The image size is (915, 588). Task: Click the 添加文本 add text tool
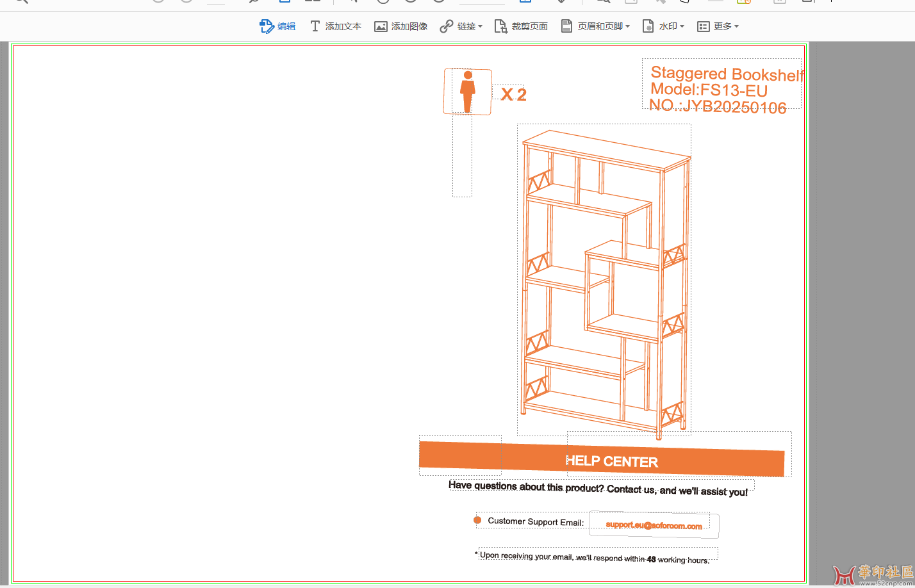tap(335, 26)
